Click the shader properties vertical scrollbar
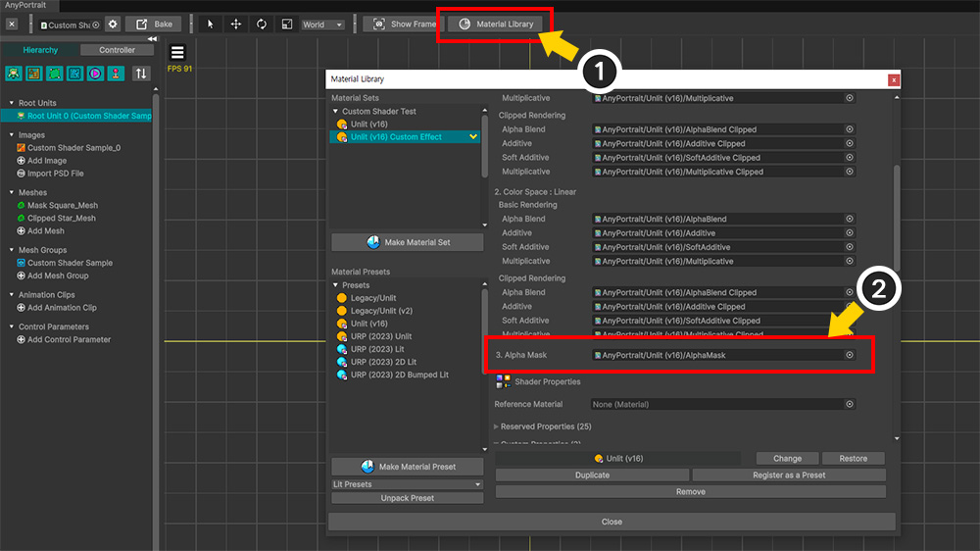 897,216
